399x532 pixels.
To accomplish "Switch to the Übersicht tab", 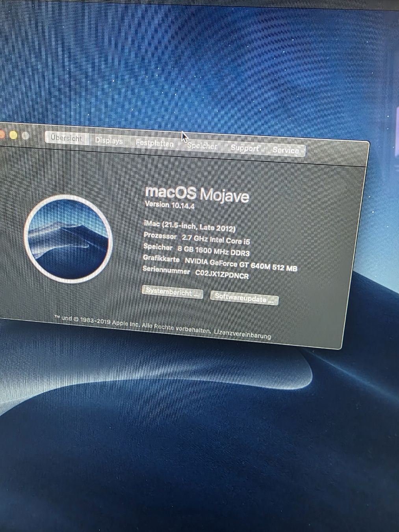I will click(67, 138).
